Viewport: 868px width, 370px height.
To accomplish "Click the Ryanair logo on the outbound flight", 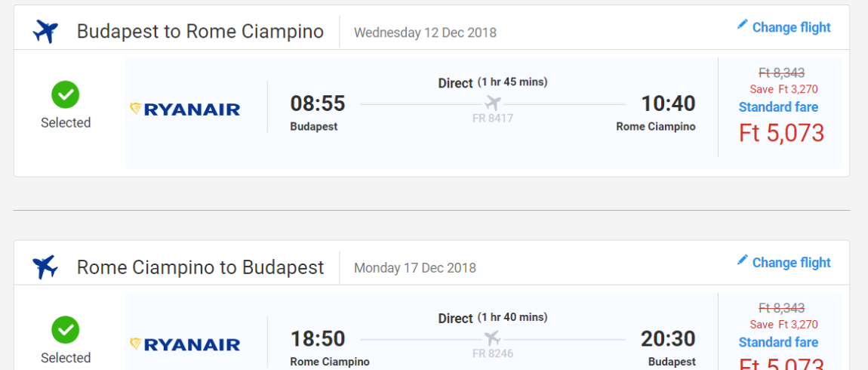I will click(x=185, y=109).
